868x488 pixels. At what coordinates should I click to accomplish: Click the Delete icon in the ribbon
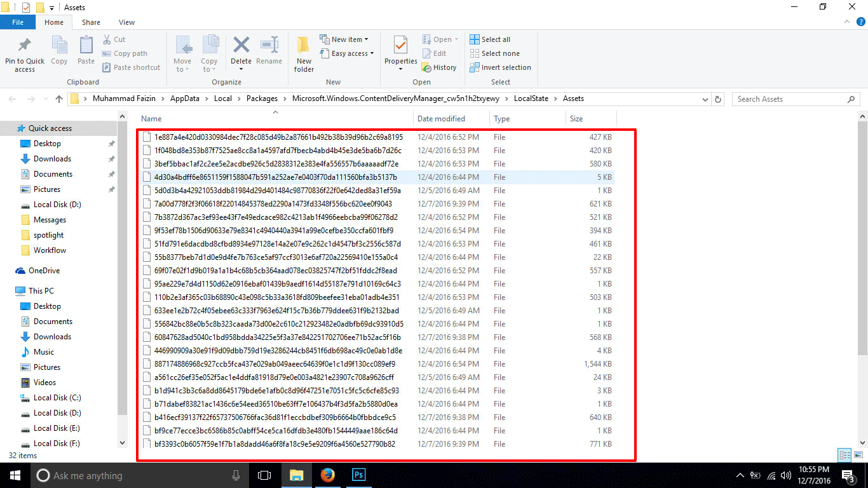241,46
